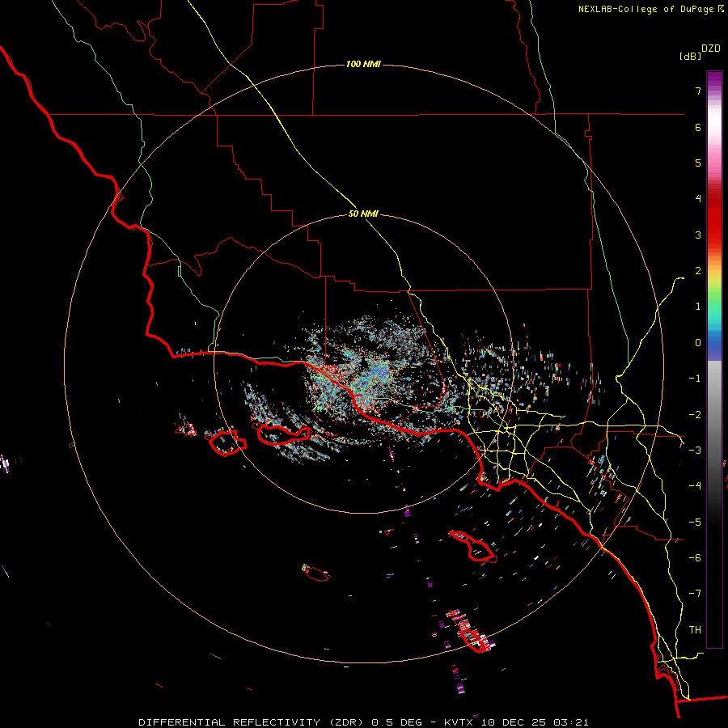
Task: Click the 100 NMI range ring label
Action: coord(363,64)
